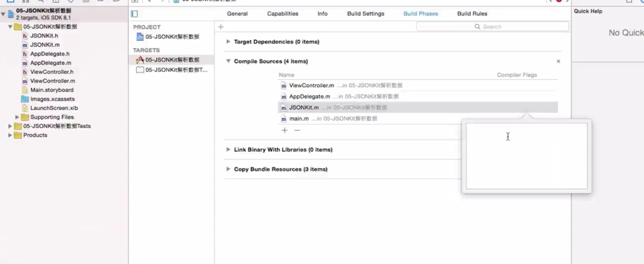Delete the Compile Sources phase with the x icon
This screenshot has height=264, width=644.
coord(558,62)
